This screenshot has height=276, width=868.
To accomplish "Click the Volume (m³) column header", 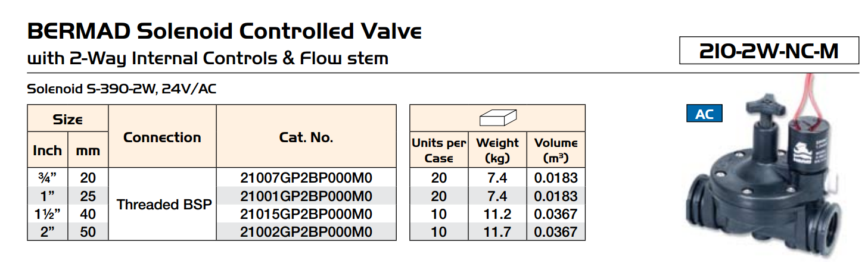I will click(556, 150).
